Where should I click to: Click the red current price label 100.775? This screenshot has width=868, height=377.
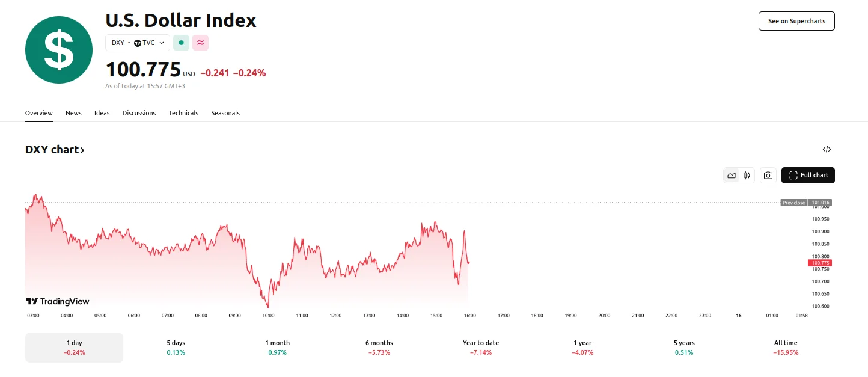(819, 263)
